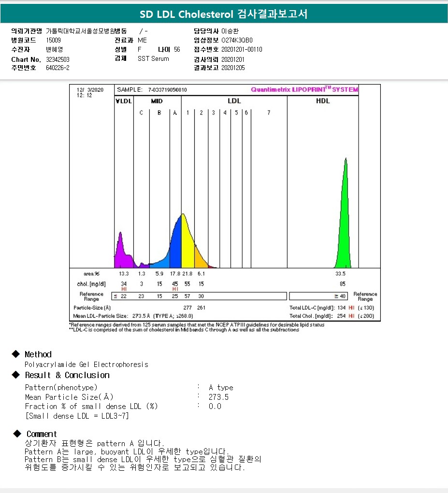Select the HDL column header in chart
Image resolution: width=448 pixels, height=493 pixels.
click(322, 101)
